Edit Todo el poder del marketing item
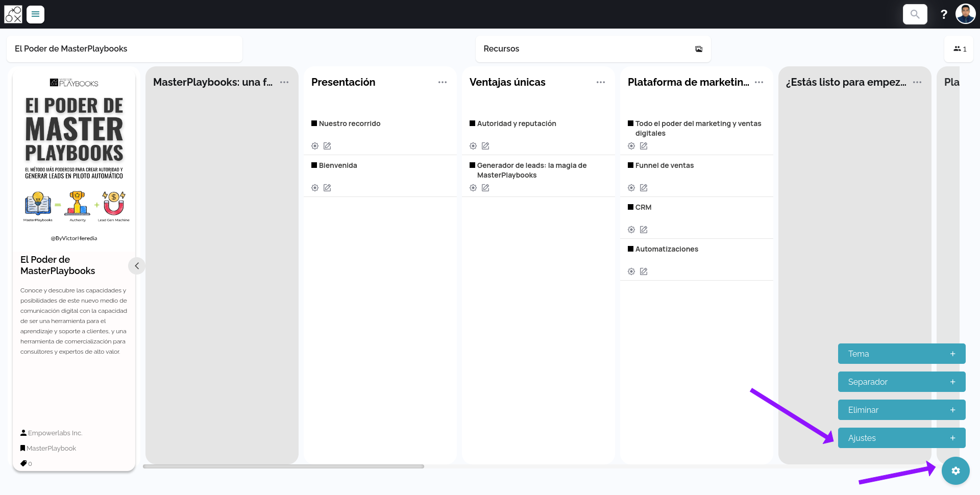The width and height of the screenshot is (980, 495). pos(644,146)
